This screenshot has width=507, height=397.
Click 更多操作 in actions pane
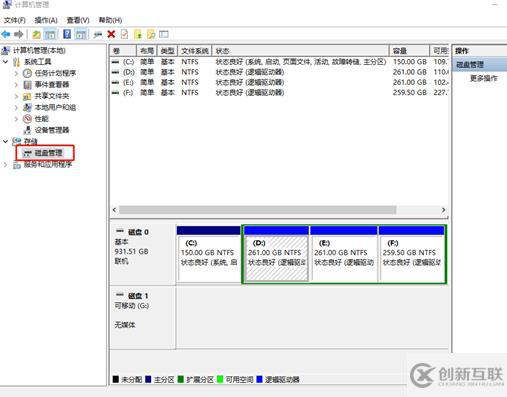tap(483, 78)
